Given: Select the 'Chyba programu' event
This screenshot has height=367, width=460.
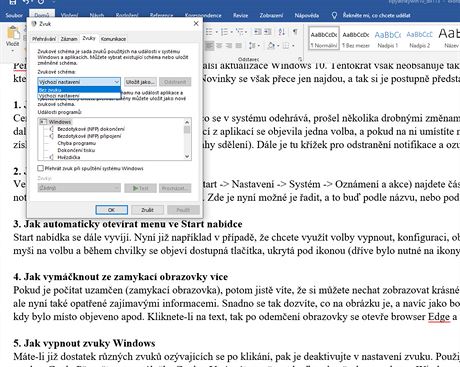Looking at the screenshot, I should tap(76, 143).
